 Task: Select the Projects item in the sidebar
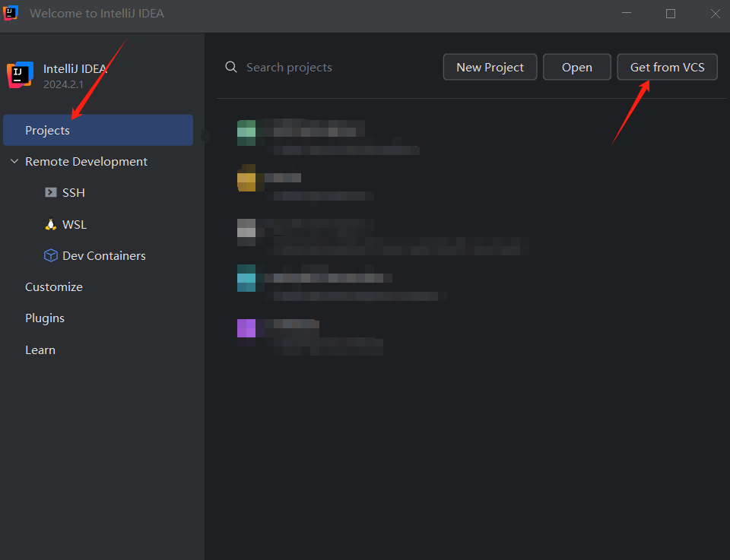(x=47, y=131)
